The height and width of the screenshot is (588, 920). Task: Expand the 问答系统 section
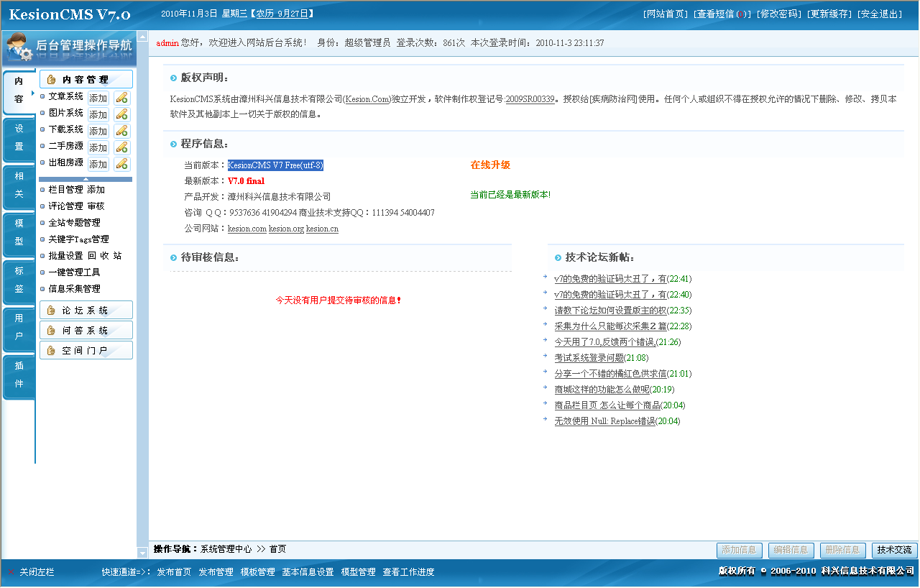86,331
